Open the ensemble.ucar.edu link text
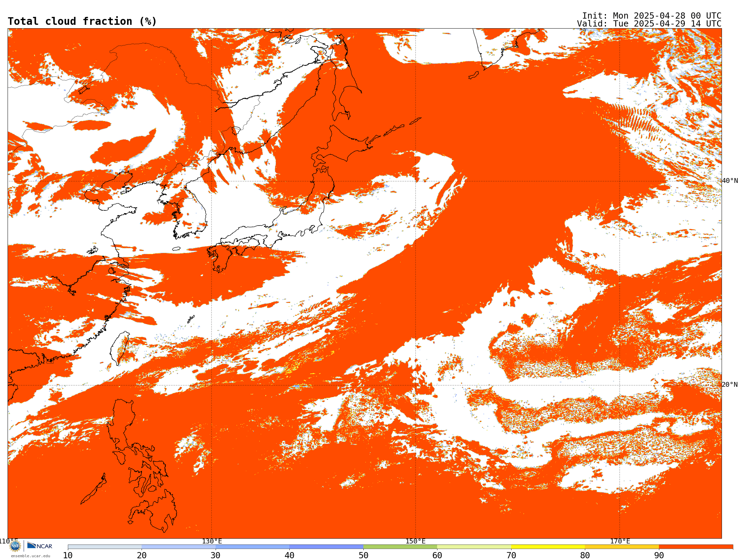Viewport: 744px width, 560px height. pos(31,556)
